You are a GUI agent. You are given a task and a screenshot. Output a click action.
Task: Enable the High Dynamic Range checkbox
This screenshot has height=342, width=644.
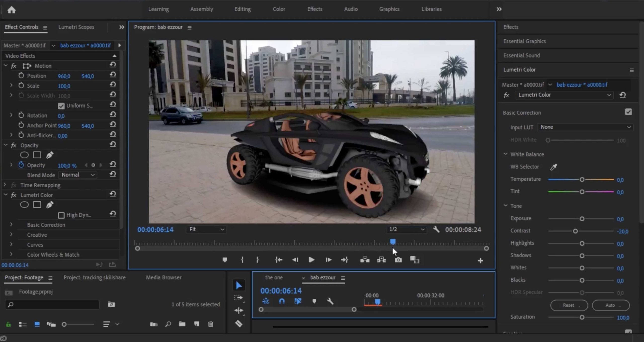coord(61,215)
